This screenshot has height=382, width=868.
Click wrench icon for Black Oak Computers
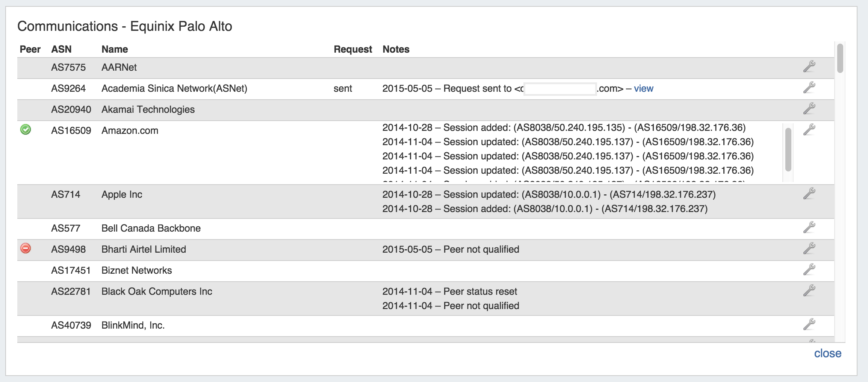pyautogui.click(x=809, y=291)
